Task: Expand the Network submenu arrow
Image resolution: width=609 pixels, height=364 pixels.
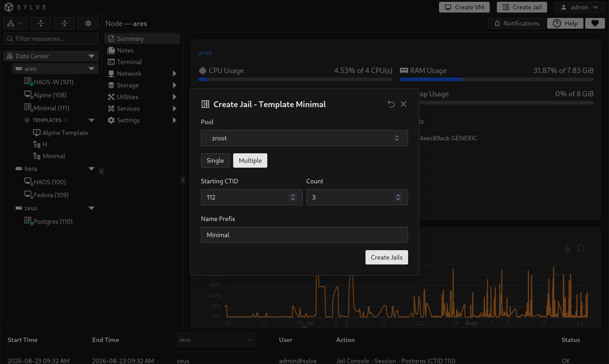Action: pyautogui.click(x=174, y=74)
